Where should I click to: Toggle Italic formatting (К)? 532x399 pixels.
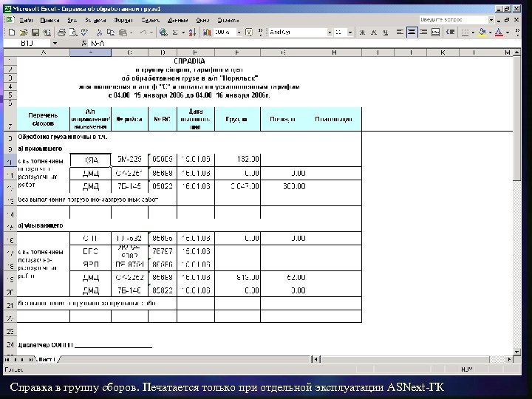tap(374, 33)
